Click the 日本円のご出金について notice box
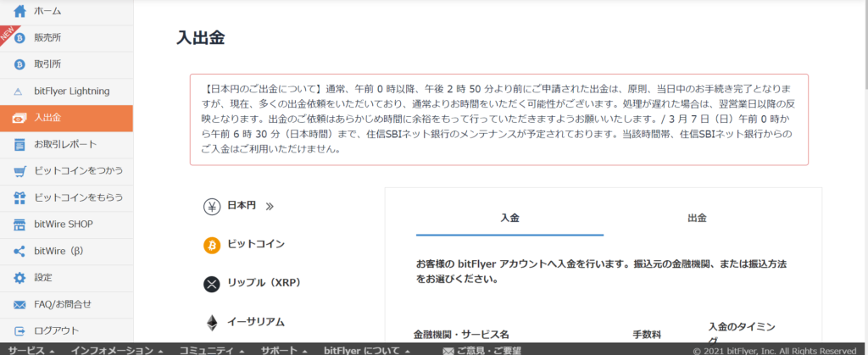 pyautogui.click(x=498, y=119)
